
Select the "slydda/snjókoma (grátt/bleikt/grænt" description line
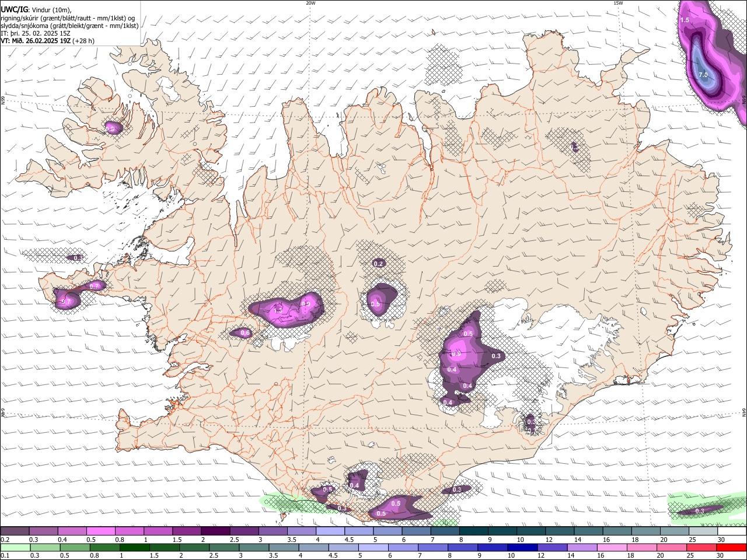tap(69, 25)
